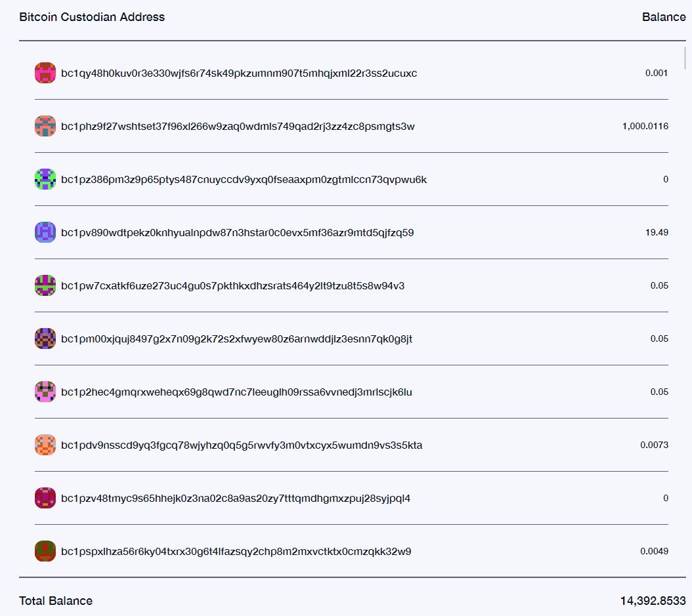
Task: Open address link starting bc1pdv9nsscd9yq3
Action: [x=242, y=445]
